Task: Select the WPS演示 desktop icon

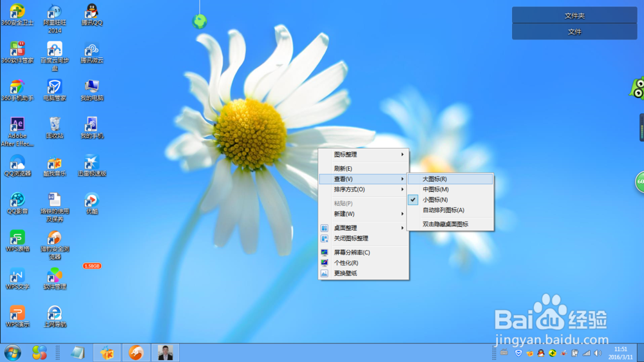Action: click(x=17, y=317)
